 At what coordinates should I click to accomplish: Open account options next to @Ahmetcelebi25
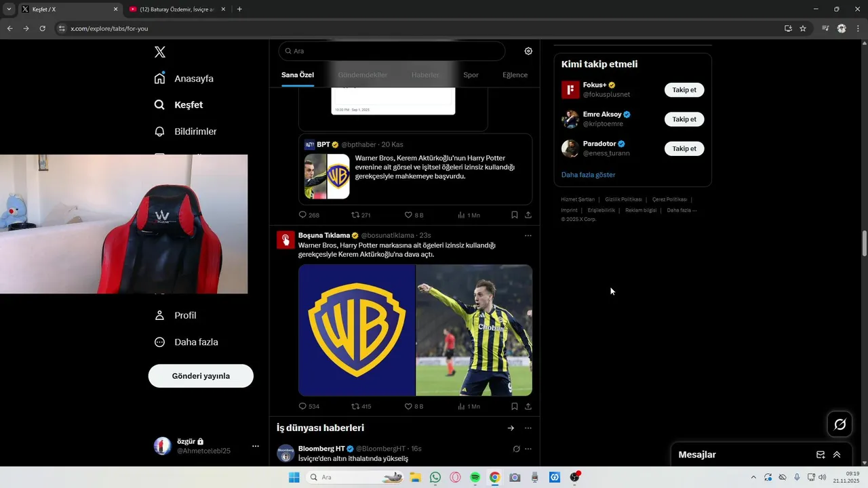tap(256, 446)
